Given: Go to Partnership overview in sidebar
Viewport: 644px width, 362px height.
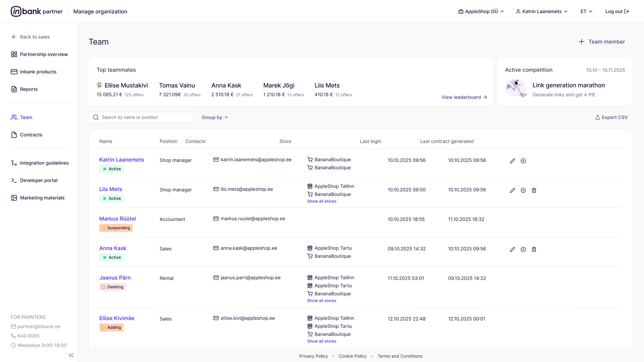Looking at the screenshot, I should 39,54.
